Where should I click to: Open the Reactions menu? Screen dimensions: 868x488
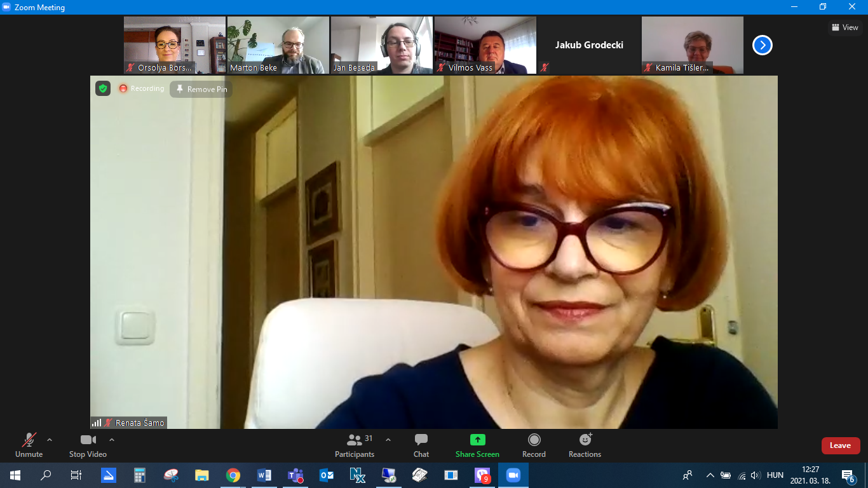point(585,445)
